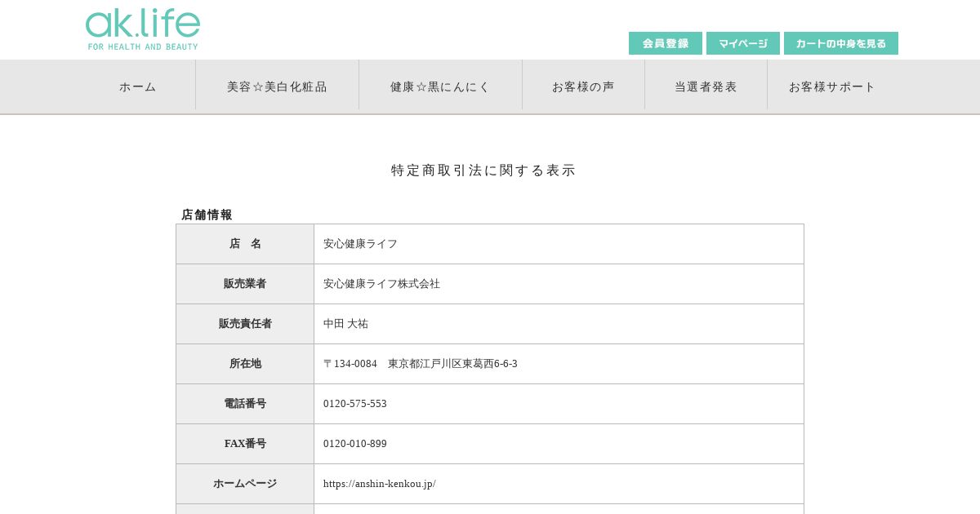The image size is (980, 514).
Task: Open the お客様サポート menu
Action: 832,86
